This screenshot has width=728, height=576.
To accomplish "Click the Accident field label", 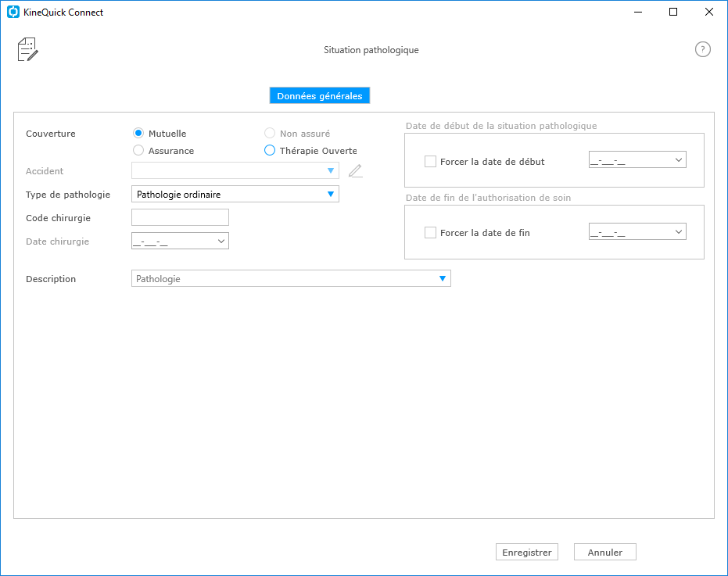I will 45,171.
